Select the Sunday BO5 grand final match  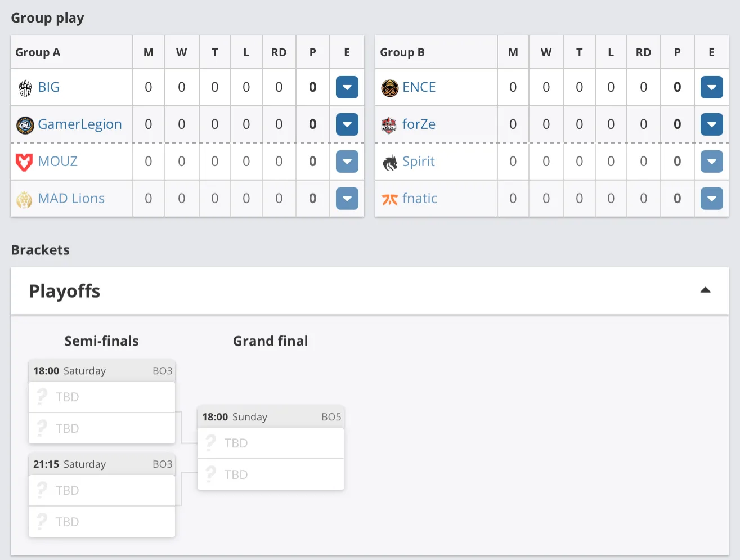(271, 448)
